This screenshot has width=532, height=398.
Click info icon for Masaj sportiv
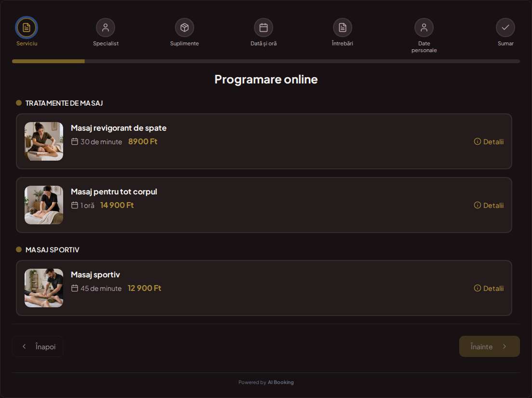(478, 288)
